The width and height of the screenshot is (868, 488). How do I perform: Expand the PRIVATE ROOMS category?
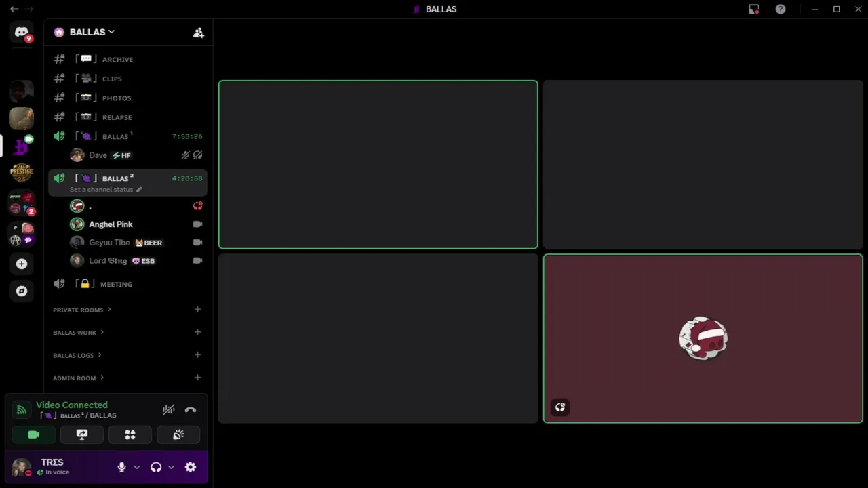(x=82, y=310)
